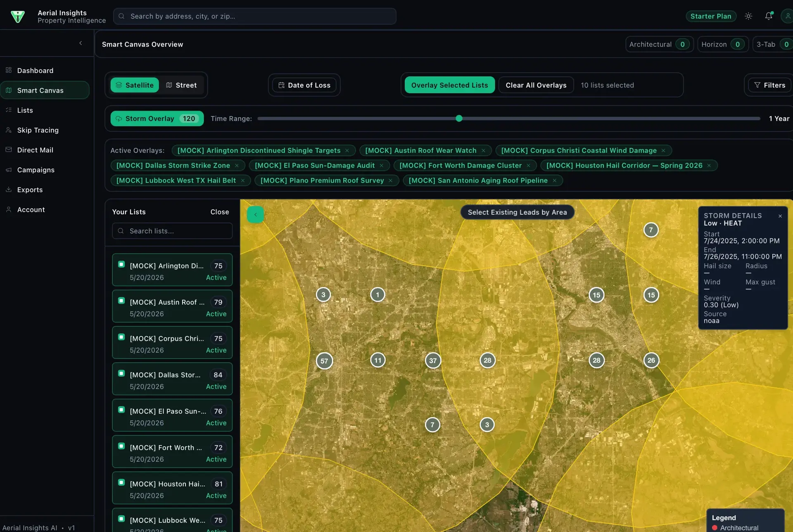Screen dimensions: 793x532
Task: Click the '10 lists selected' text
Action: tap(607, 85)
